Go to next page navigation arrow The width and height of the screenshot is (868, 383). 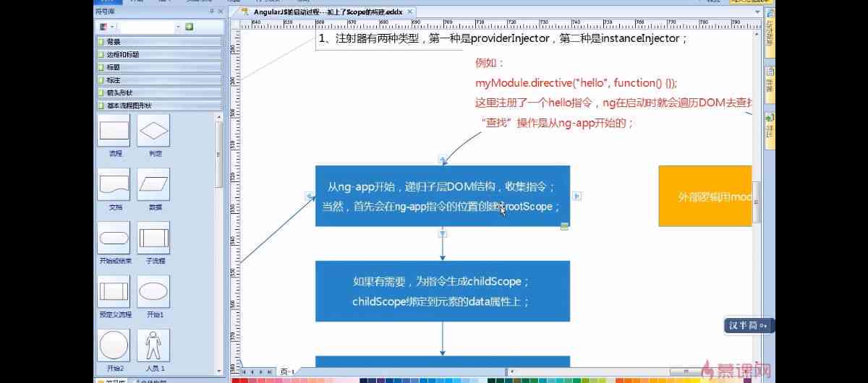260,371
